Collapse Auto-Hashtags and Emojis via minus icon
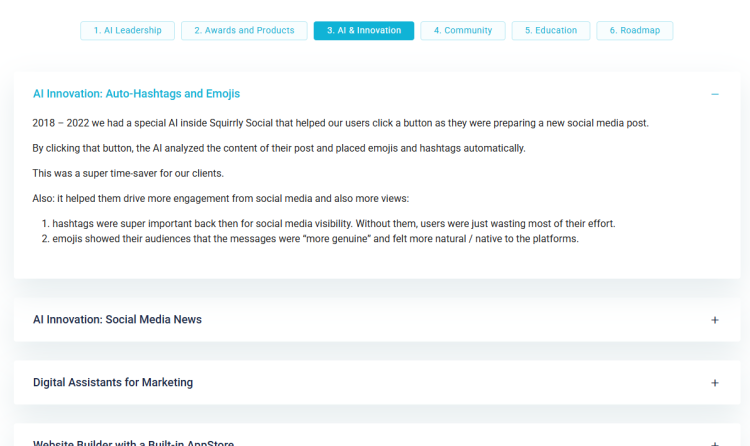The image size is (750, 446). coord(715,94)
